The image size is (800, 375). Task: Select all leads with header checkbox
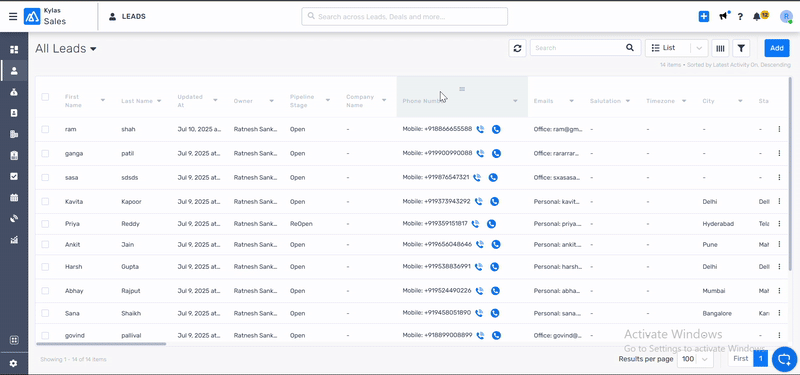[x=45, y=97]
